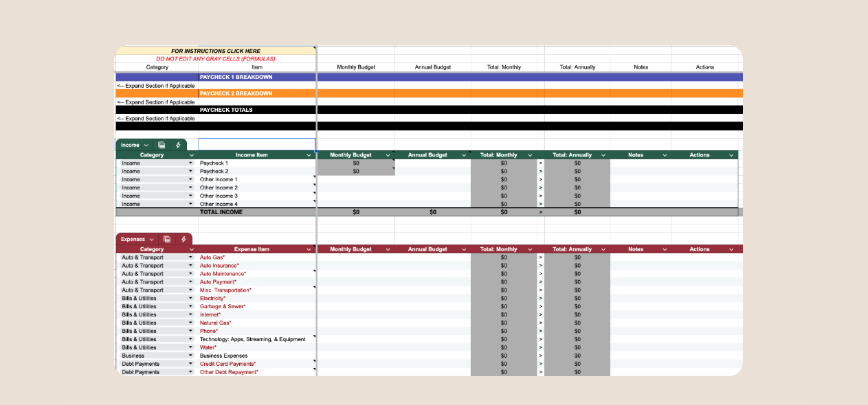
Task: Open the Expense Item column header menu
Action: pos(309,249)
